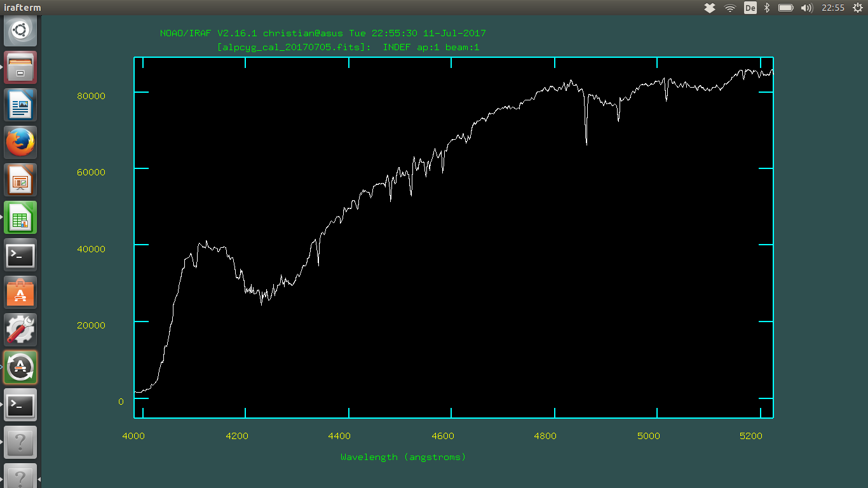Open the 22:55 clock calendar menu
Screen dimensions: 868x488
832,8
